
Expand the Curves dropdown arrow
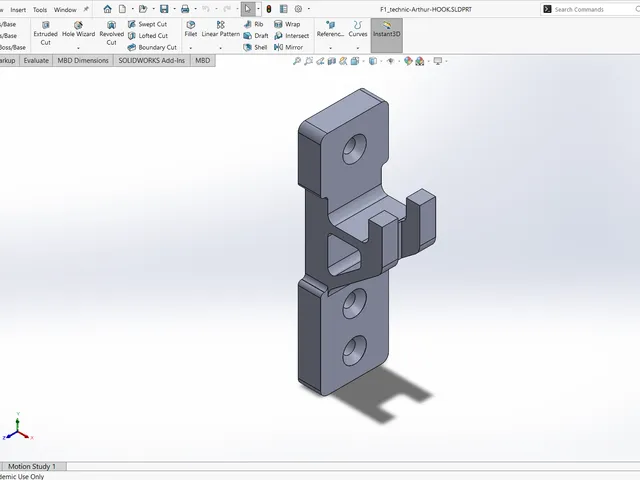[x=358, y=48]
